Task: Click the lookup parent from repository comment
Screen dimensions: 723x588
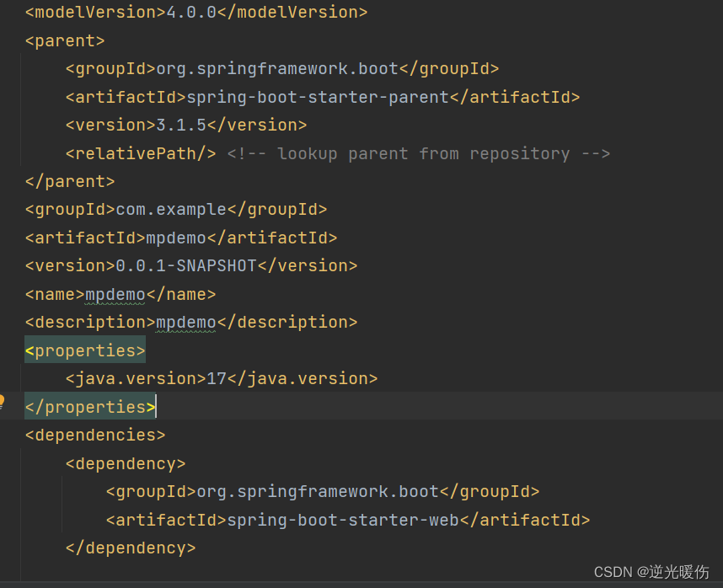Action: point(417,153)
